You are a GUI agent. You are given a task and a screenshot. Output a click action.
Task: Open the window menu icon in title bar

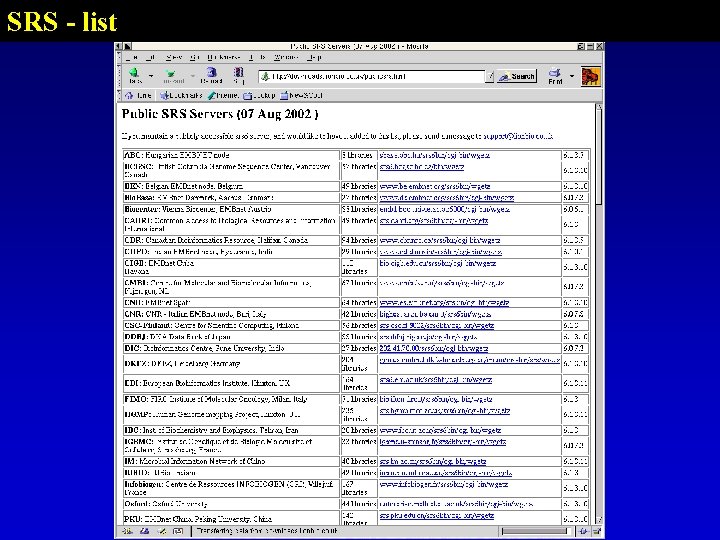coord(118,46)
